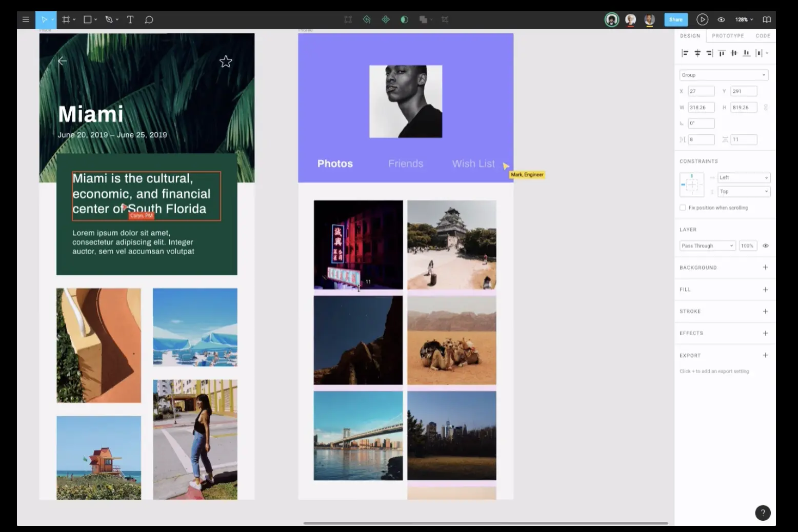Click the layer opacity 100% field
The width and height of the screenshot is (798, 532).
click(x=747, y=246)
